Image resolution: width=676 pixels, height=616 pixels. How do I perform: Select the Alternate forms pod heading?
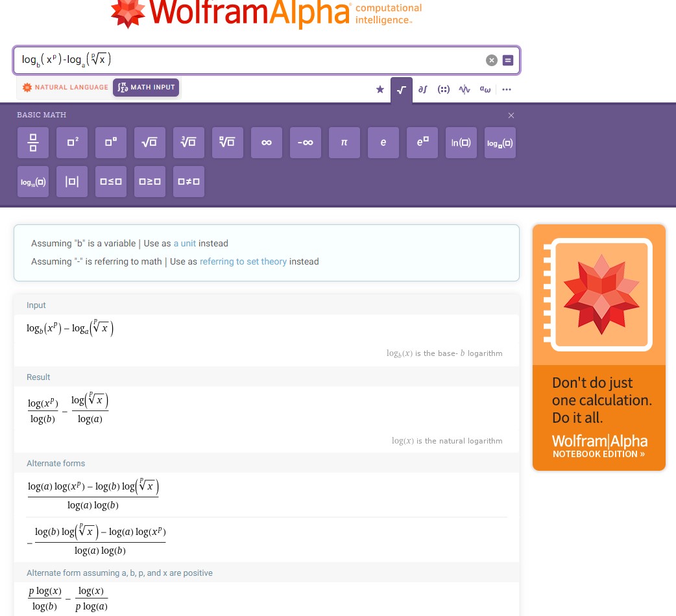56,464
